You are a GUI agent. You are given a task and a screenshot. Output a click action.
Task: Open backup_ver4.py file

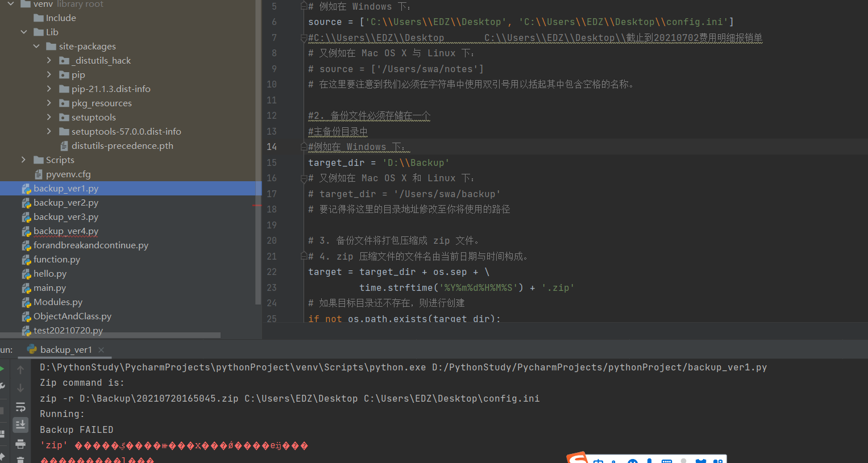click(66, 231)
